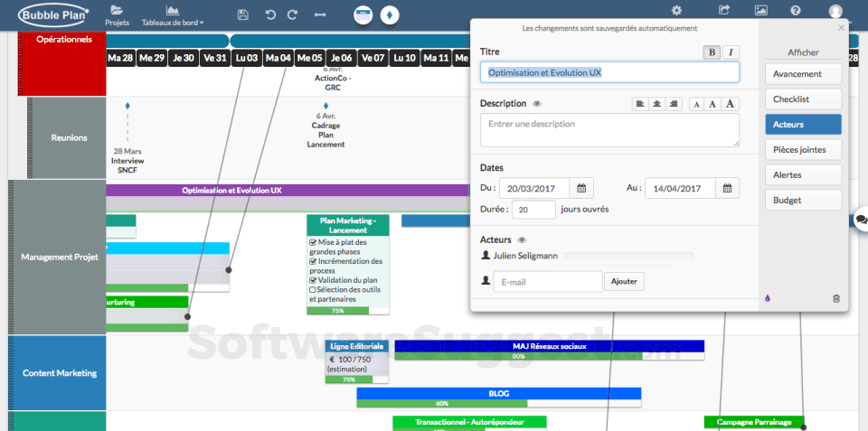The height and width of the screenshot is (431, 868).
Task: Add a milestone with diamond icon
Action: click(x=391, y=14)
